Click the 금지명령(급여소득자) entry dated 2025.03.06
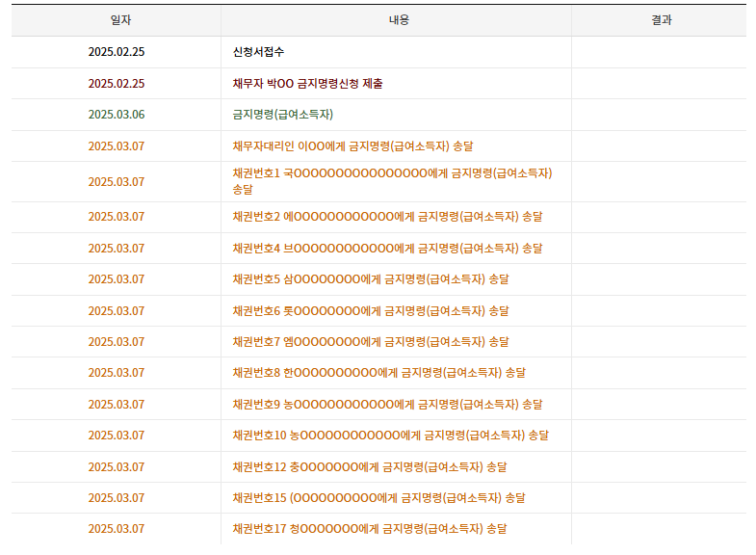 [283, 115]
